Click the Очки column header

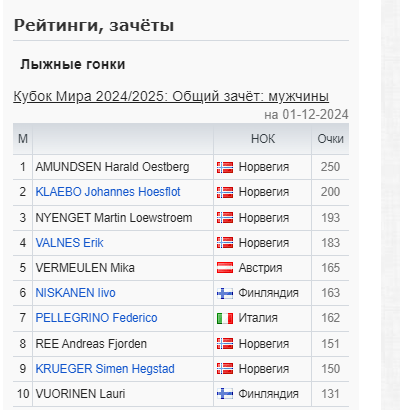point(330,139)
